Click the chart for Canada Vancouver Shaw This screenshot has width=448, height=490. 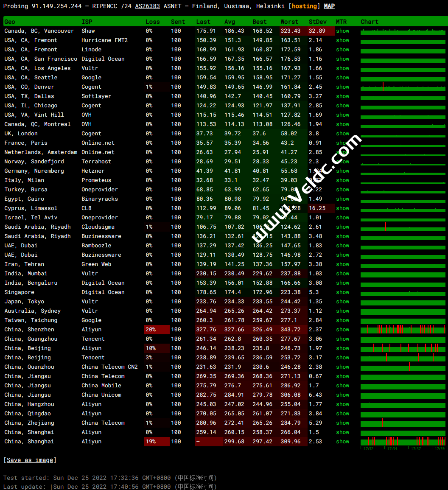403,31
